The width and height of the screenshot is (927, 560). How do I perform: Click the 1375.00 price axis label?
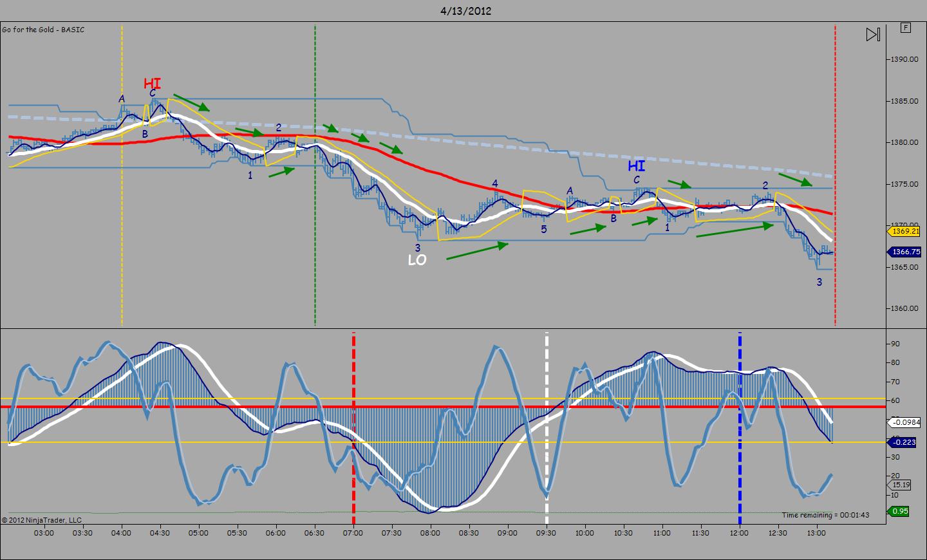click(904, 184)
